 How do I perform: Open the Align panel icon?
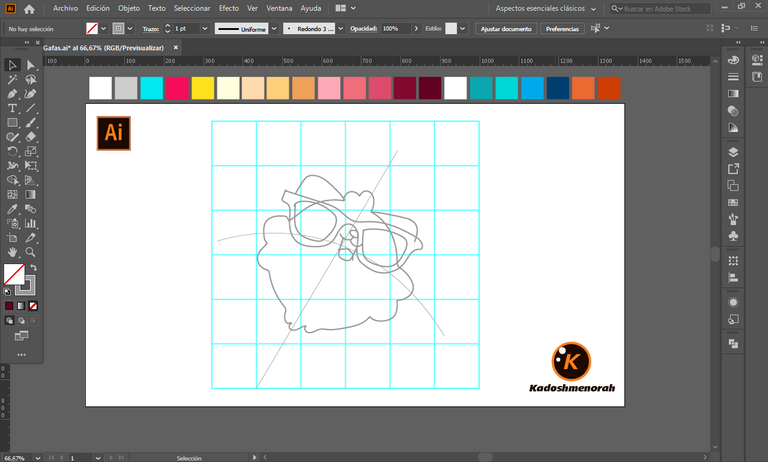click(733, 278)
